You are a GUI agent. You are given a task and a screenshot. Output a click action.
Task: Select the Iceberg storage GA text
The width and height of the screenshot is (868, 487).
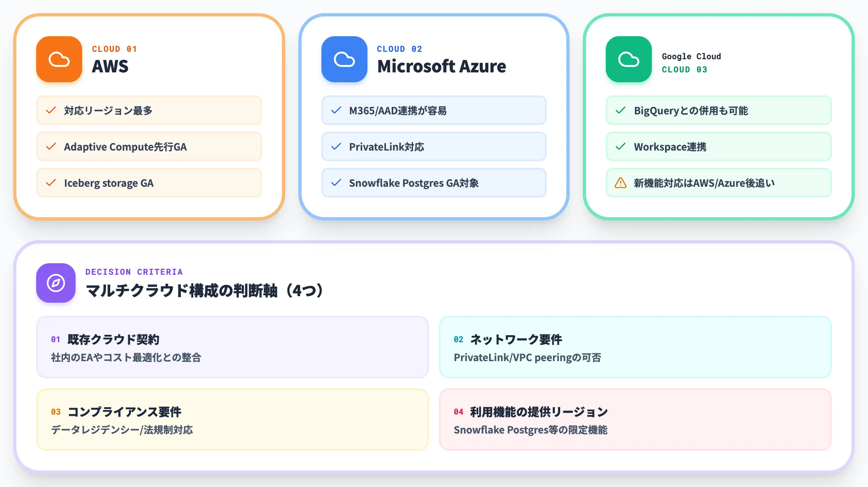click(109, 183)
